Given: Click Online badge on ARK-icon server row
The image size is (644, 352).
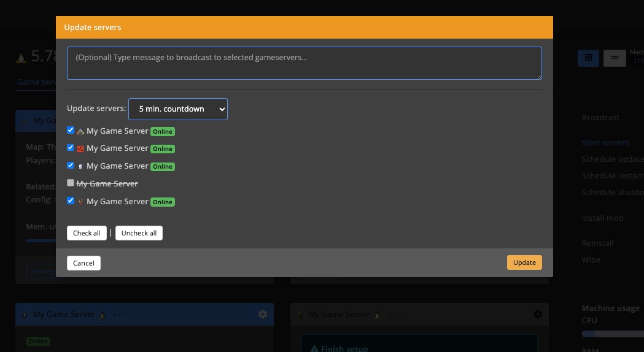Looking at the screenshot, I should point(163,132).
